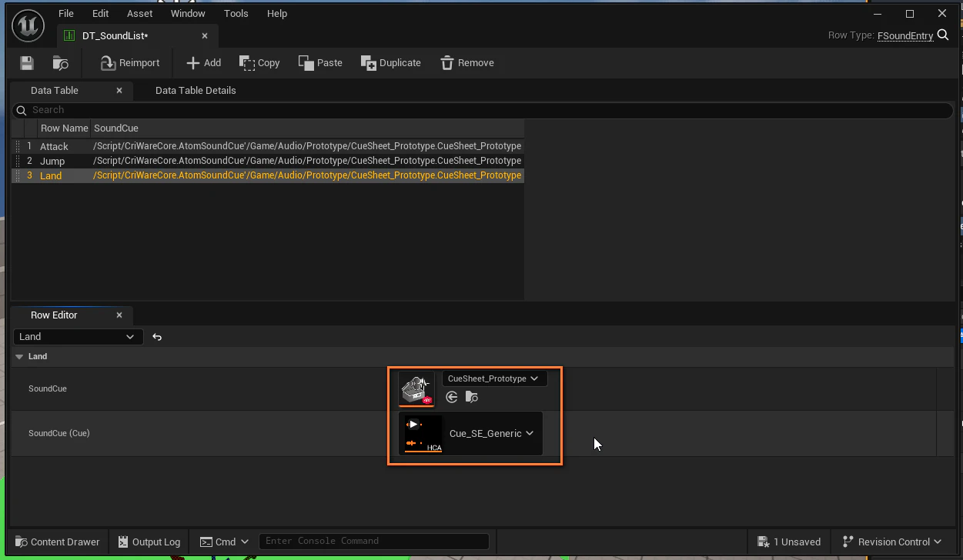Click the Cue_SE_Generic HCA thumbnail
The width and height of the screenshot is (963, 560).
tap(423, 434)
